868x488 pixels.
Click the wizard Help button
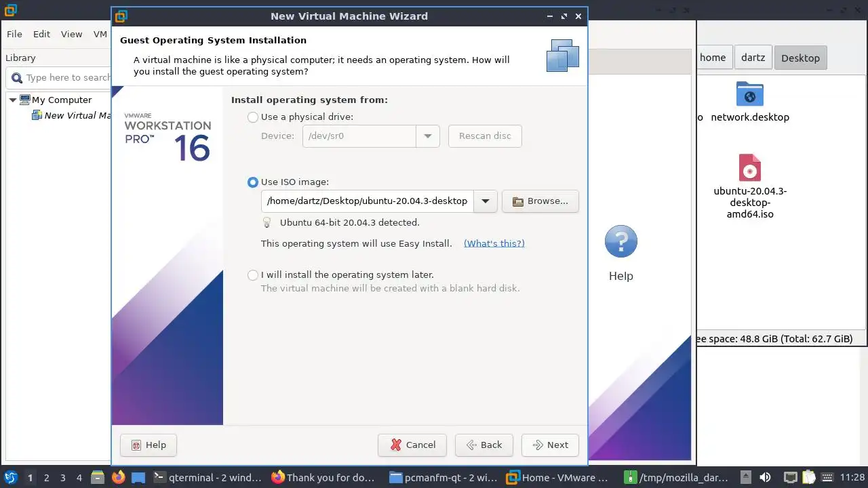tap(148, 445)
